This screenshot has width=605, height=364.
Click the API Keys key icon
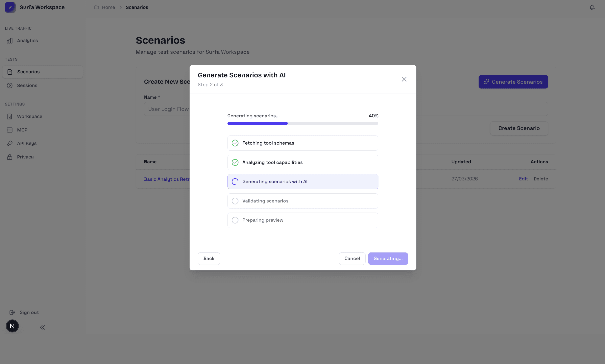pos(9,144)
